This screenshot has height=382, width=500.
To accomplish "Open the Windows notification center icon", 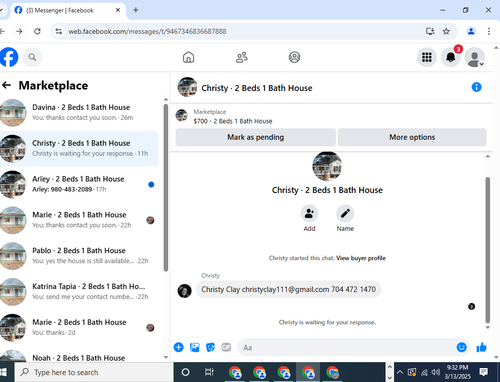I will 483,372.
